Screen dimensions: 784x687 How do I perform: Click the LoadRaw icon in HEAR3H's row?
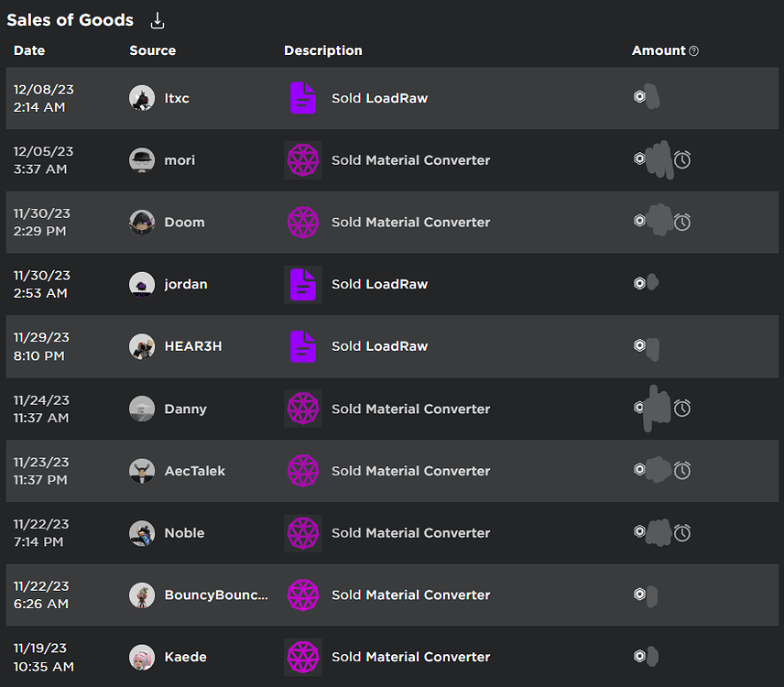pyautogui.click(x=303, y=346)
